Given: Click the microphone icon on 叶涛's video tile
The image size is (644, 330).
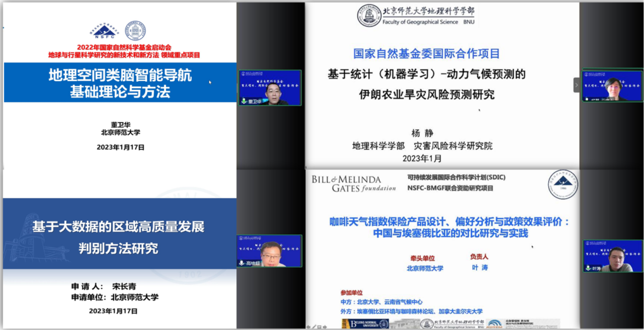Looking at the screenshot, I should (x=588, y=268).
